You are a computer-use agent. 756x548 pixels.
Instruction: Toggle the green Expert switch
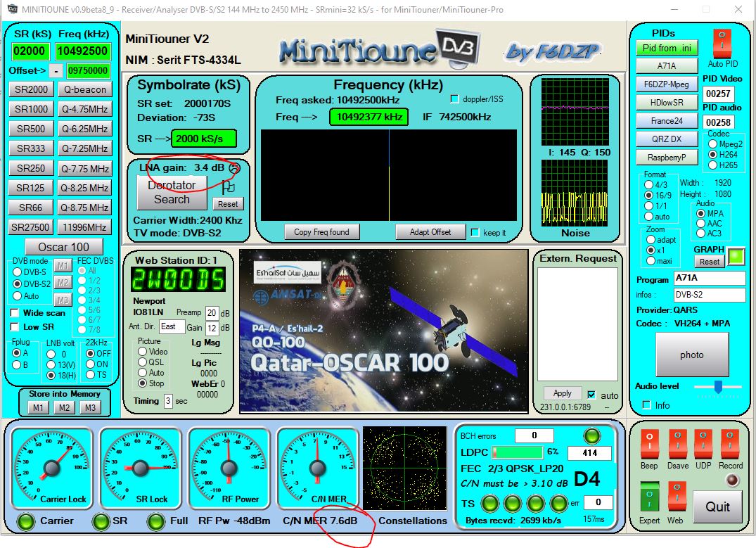click(x=649, y=497)
